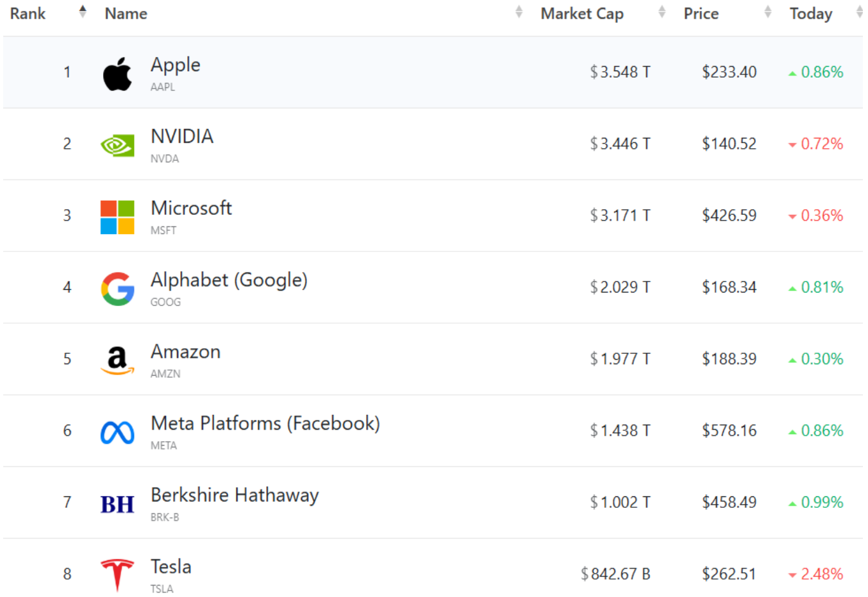This screenshot has width=868, height=597.
Task: Sort by Market Cap using arrows
Action: click(x=662, y=12)
